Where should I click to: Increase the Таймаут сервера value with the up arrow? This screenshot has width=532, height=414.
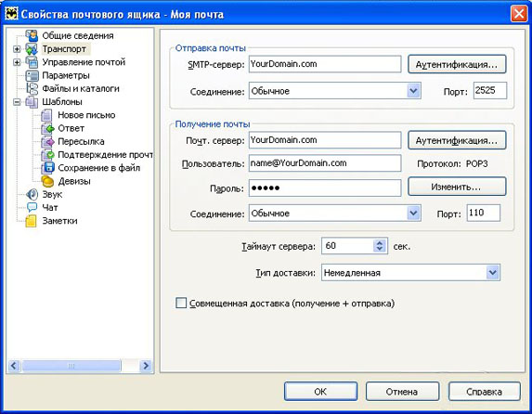380,242
